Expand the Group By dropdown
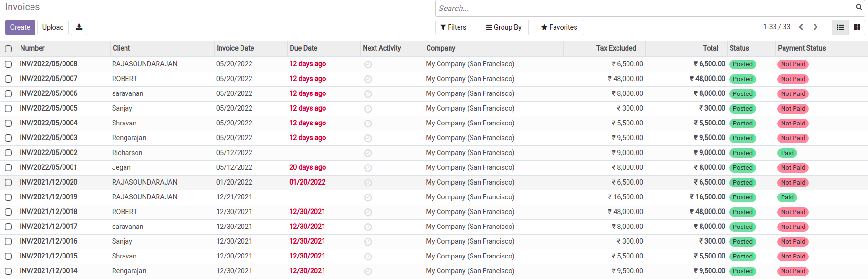 (504, 27)
